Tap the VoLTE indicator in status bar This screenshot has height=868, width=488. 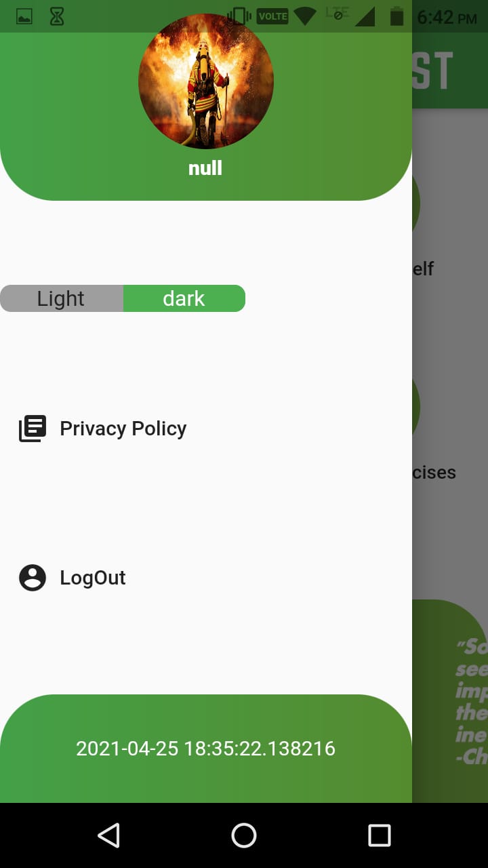tap(272, 16)
